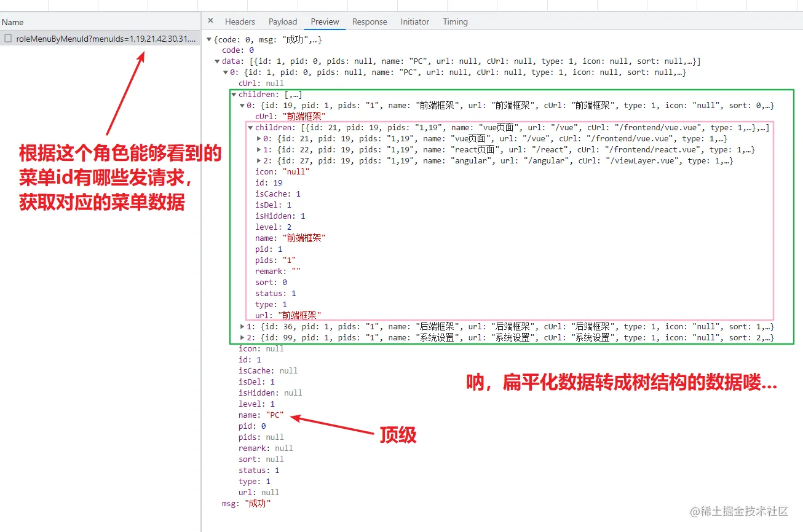Collapse child 0 with id 19
Screen dimensions: 803x532
point(242,106)
